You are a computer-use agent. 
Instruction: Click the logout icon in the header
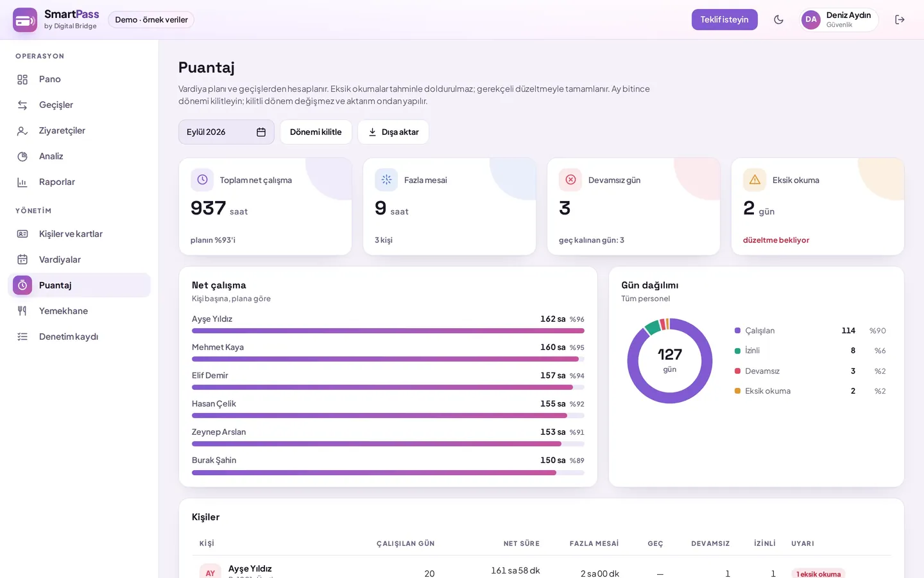click(900, 20)
